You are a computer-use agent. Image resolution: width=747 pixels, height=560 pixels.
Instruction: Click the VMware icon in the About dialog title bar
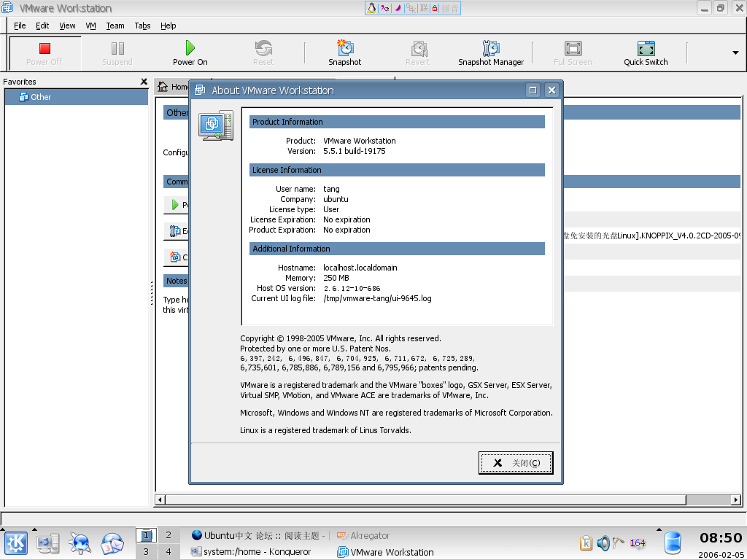point(200,90)
